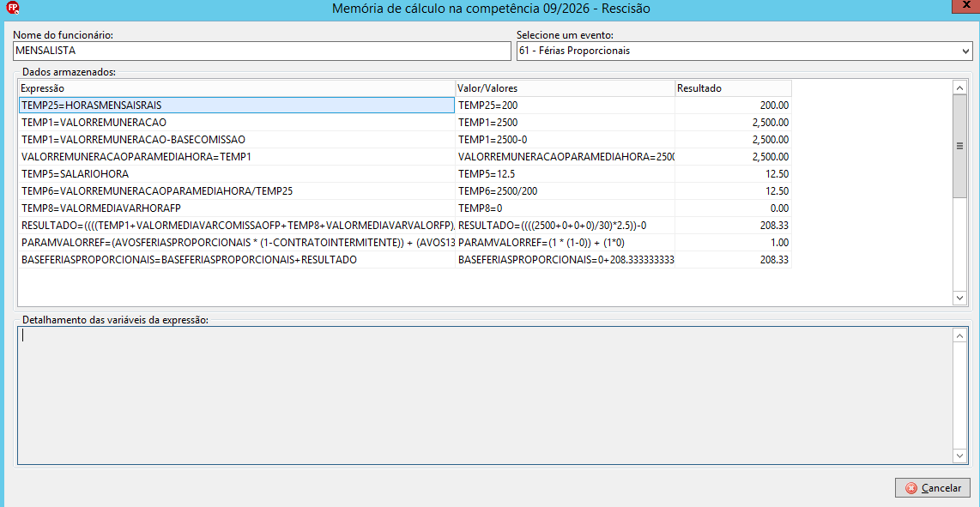Click the value cell TEMP8=0
The image size is (980, 507).
(565, 208)
